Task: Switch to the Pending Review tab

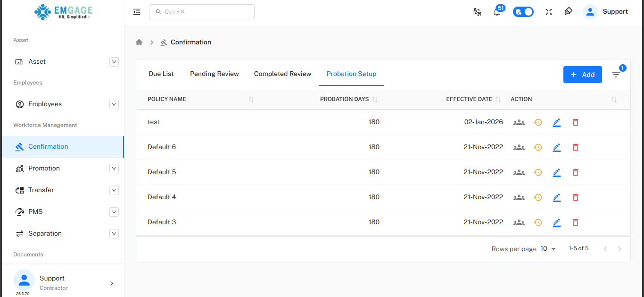Action: click(214, 74)
